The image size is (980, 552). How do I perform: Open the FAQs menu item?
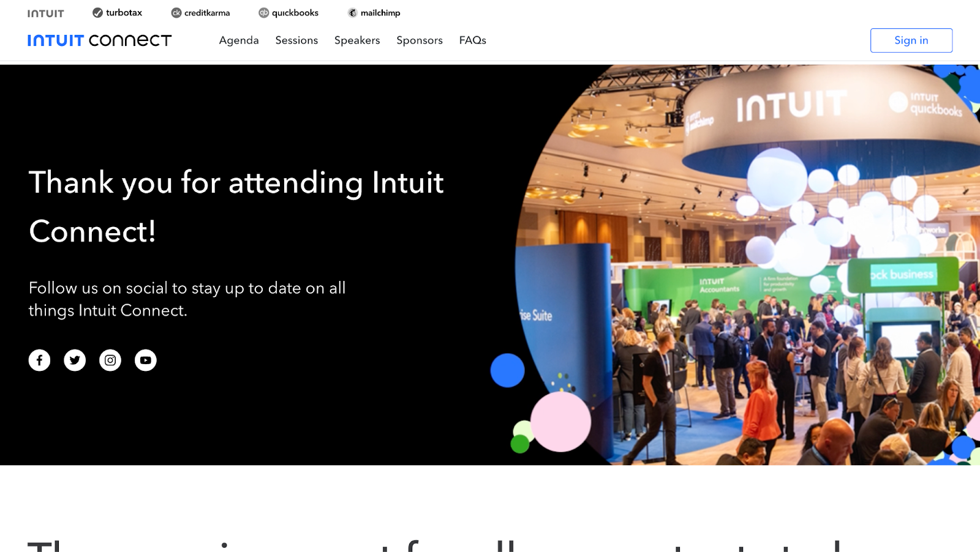473,40
